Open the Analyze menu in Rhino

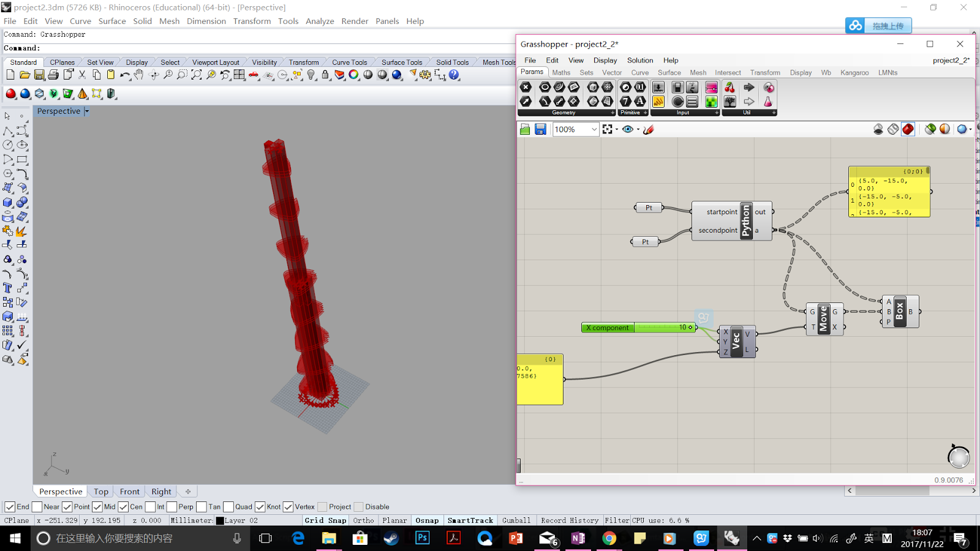coord(320,21)
